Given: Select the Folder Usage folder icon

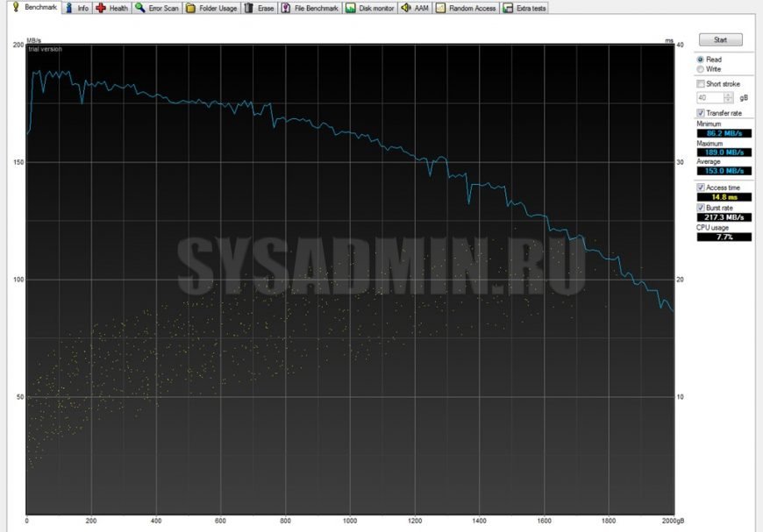Looking at the screenshot, I should pyautogui.click(x=190, y=8).
